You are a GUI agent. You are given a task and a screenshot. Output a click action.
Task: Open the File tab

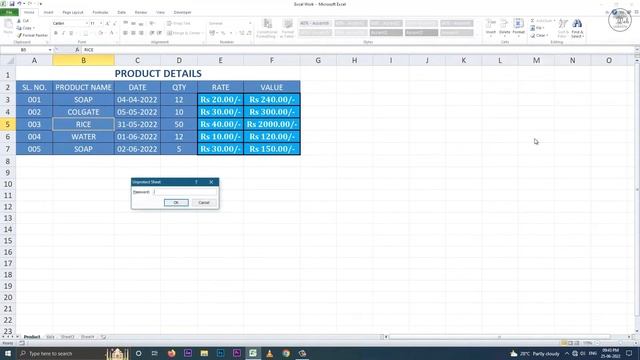click(9, 12)
